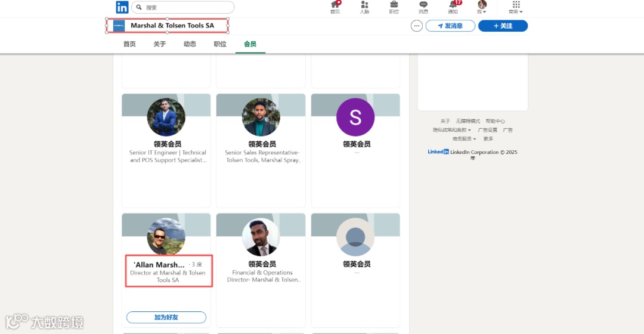Open footer 广告 link
Image resolution: width=644 pixels, height=334 pixels.
[x=508, y=130]
